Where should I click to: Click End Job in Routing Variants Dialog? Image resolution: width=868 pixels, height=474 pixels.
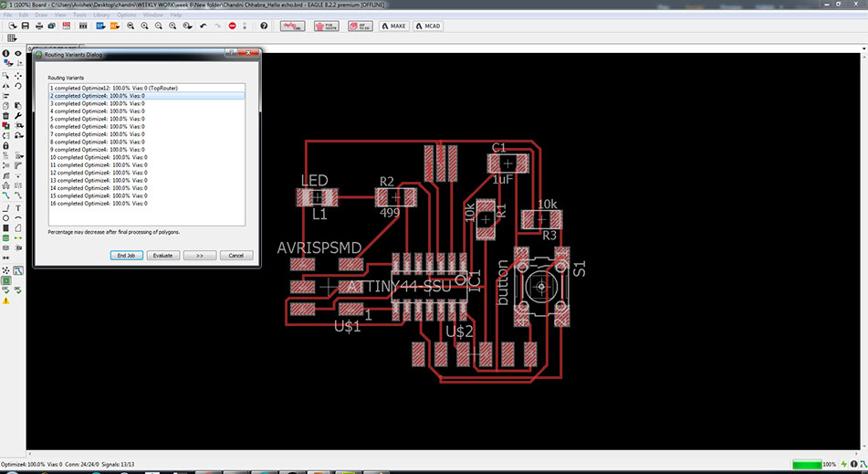(127, 256)
